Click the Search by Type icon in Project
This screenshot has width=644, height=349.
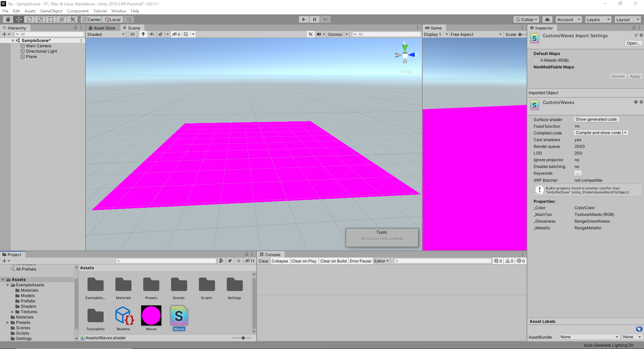(221, 261)
